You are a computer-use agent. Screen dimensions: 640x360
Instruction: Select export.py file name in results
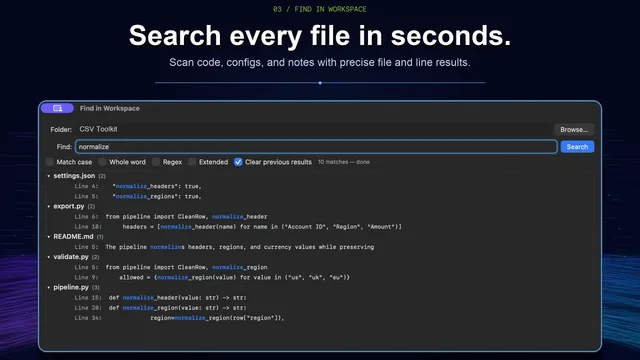tap(69, 206)
